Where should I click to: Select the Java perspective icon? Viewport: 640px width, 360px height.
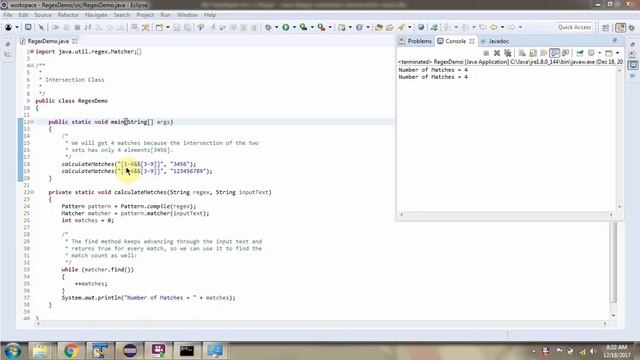[x=620, y=27]
